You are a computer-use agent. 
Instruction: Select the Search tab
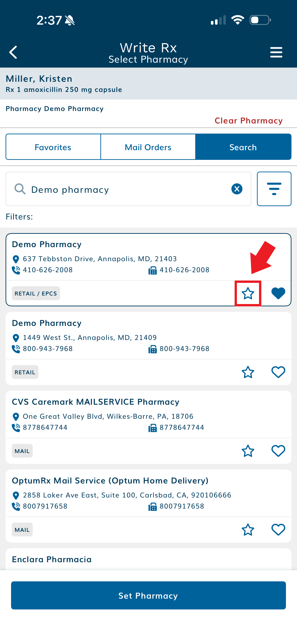click(x=243, y=147)
